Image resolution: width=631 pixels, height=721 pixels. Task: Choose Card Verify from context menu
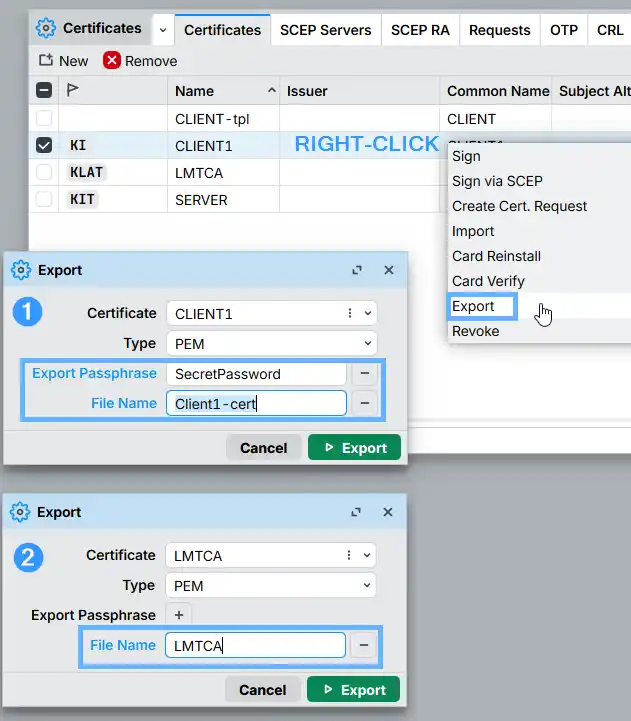coord(539,281)
